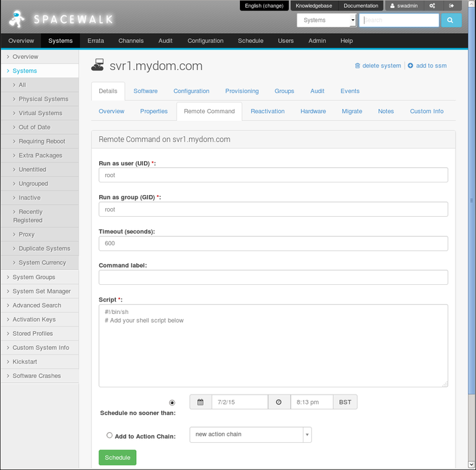The width and height of the screenshot is (476, 470).
Task: Click English (change) language link
Action: coord(264,6)
